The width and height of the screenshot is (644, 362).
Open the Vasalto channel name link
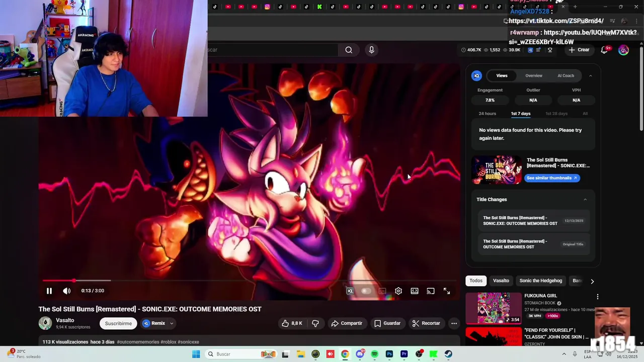coord(65,320)
